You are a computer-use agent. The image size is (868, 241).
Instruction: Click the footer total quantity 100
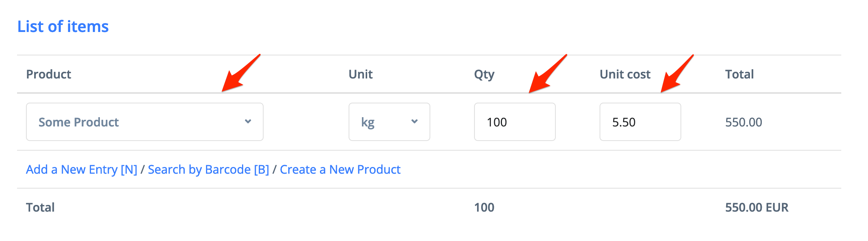484,208
